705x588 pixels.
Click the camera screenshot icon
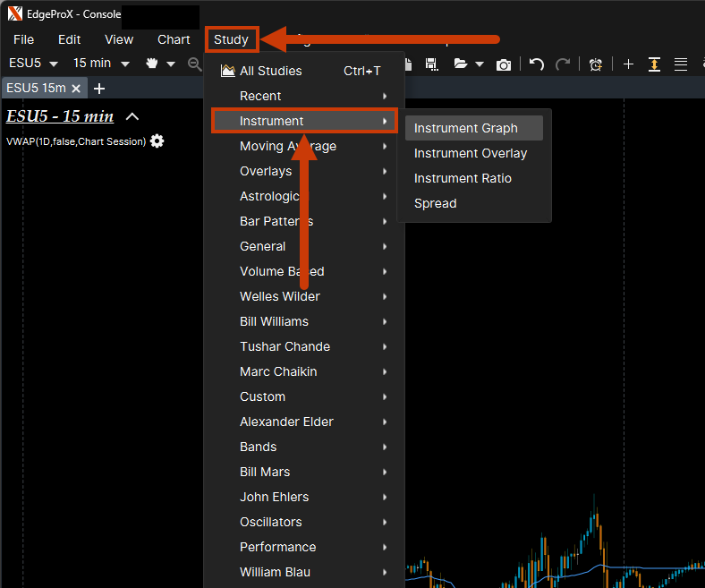tap(504, 64)
